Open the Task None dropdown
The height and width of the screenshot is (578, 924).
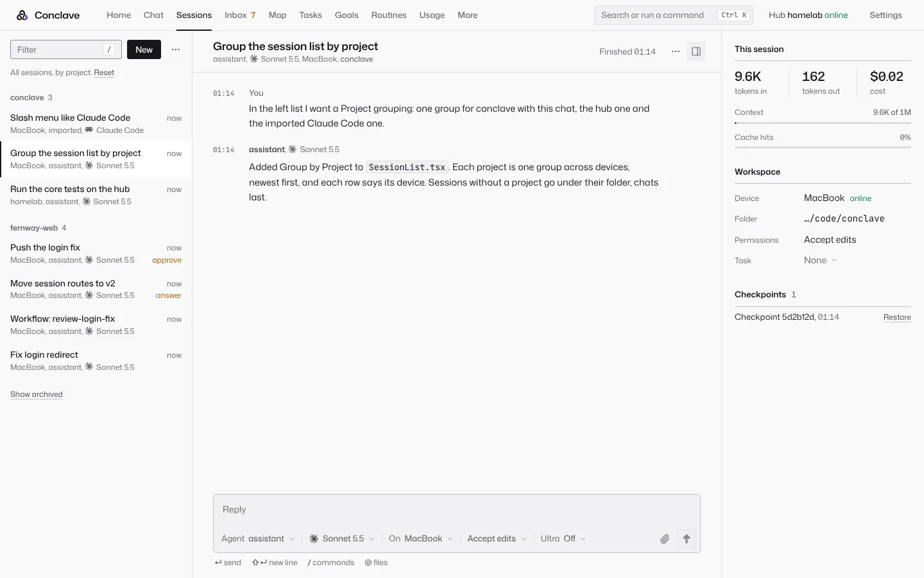pyautogui.click(x=821, y=260)
